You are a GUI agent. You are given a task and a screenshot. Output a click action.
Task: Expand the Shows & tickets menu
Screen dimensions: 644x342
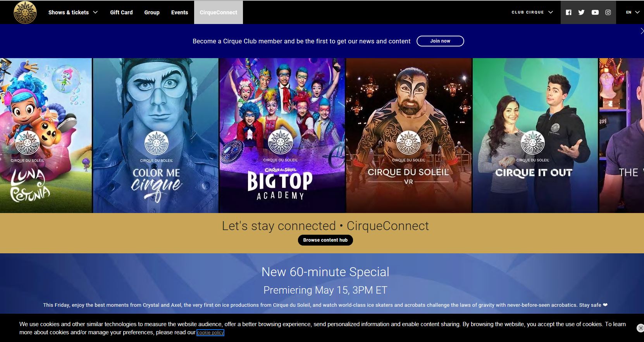pos(73,12)
